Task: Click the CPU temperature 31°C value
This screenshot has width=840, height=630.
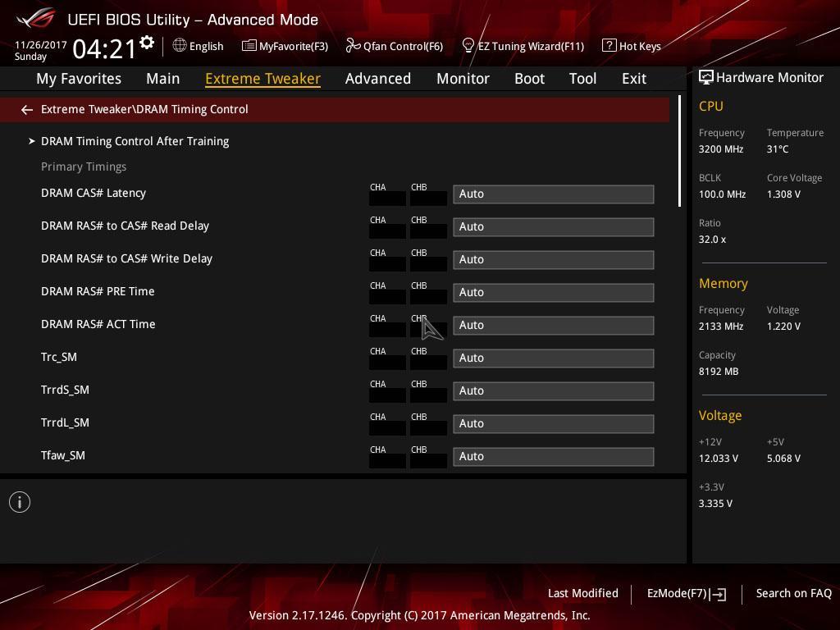Action: point(778,149)
